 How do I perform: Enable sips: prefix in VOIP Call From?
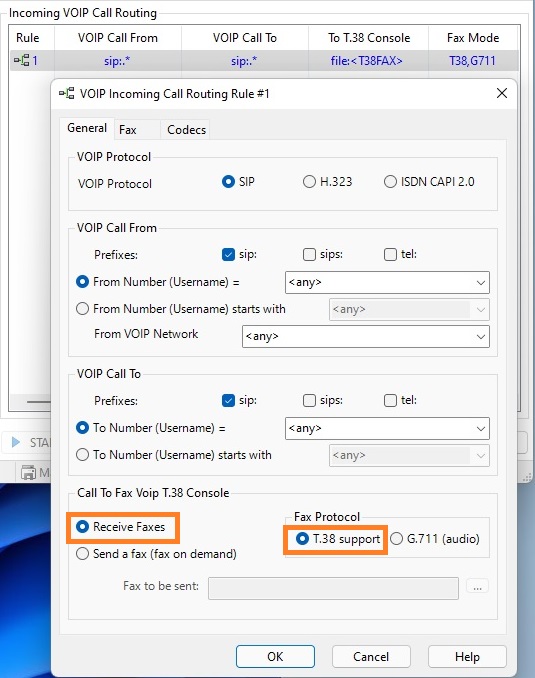click(309, 254)
